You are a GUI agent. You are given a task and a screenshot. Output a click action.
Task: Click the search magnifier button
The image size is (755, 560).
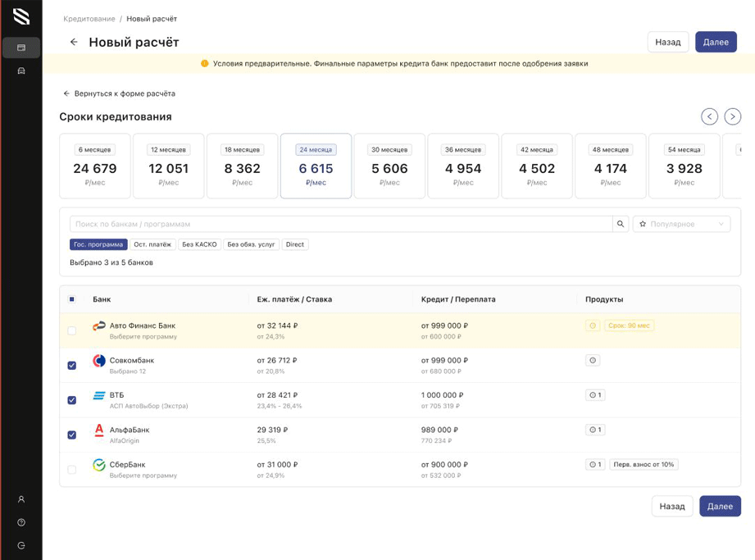tap(621, 224)
